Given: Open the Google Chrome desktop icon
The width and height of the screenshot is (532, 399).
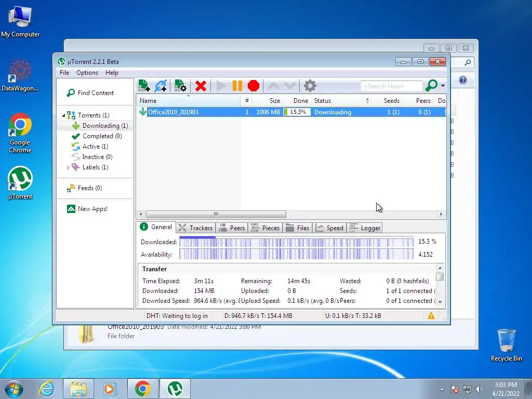Looking at the screenshot, I should [x=20, y=133].
